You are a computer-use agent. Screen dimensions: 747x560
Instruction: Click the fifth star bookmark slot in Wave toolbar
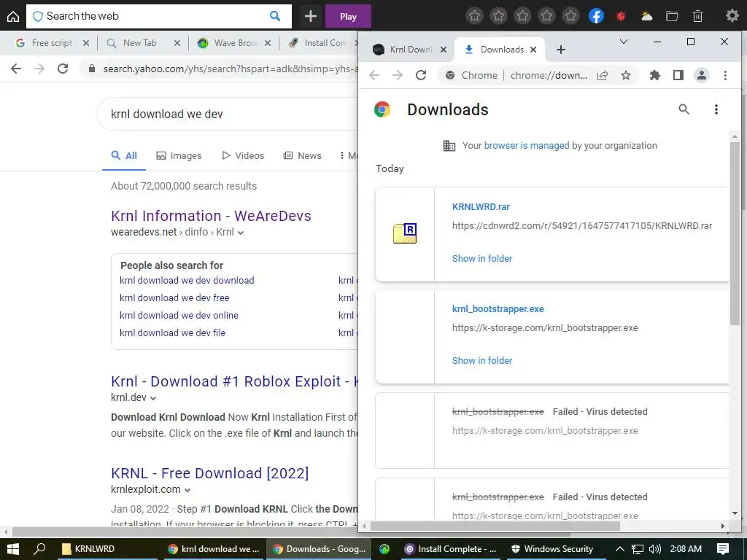click(x=570, y=16)
